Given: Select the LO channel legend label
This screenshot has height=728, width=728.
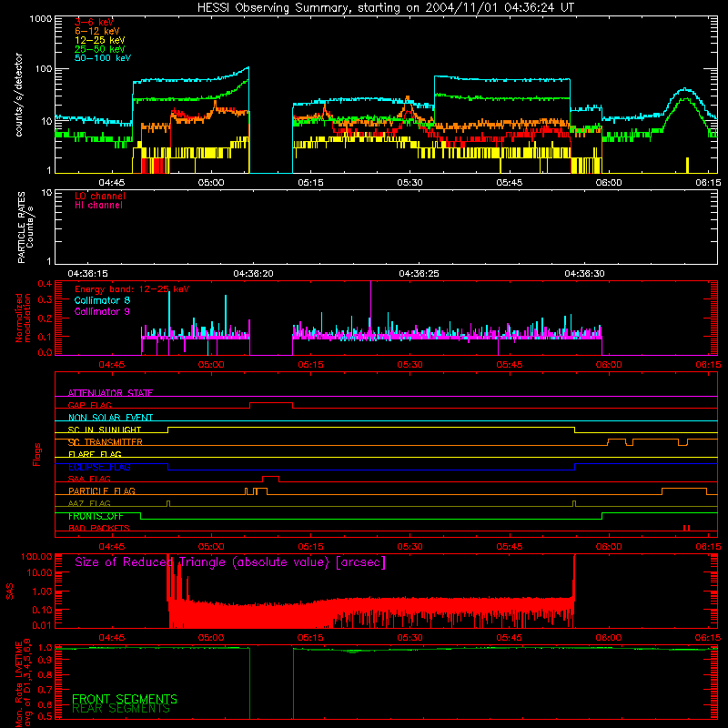Looking at the screenshot, I should pyautogui.click(x=100, y=196).
